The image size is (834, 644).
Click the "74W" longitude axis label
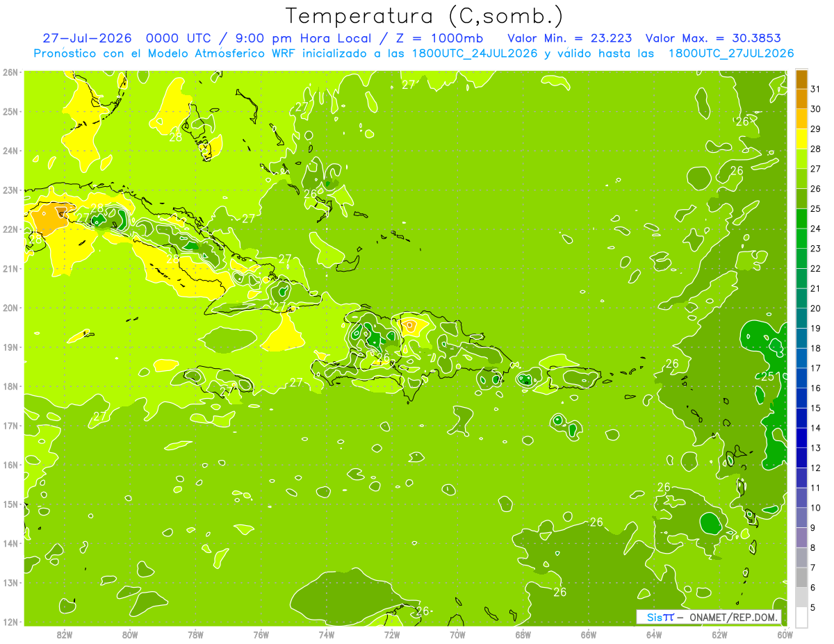pyautogui.click(x=326, y=634)
